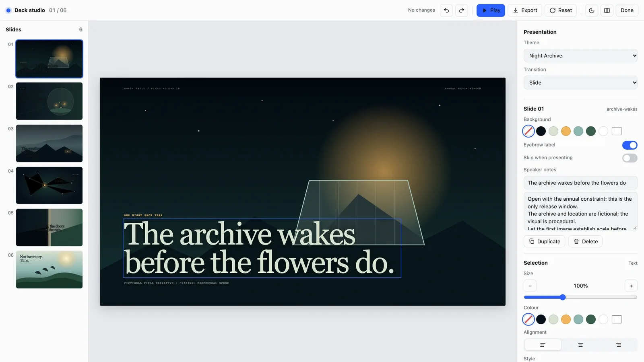This screenshot has height=362, width=644.
Task: Pick the orange Background swatch
Action: coord(566,131)
